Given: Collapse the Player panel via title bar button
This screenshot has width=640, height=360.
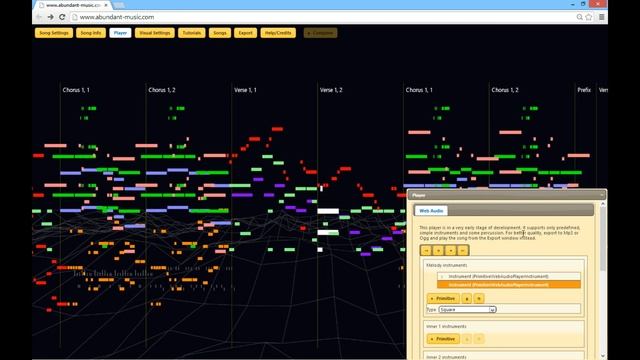Looking at the screenshot, I should point(602,195).
